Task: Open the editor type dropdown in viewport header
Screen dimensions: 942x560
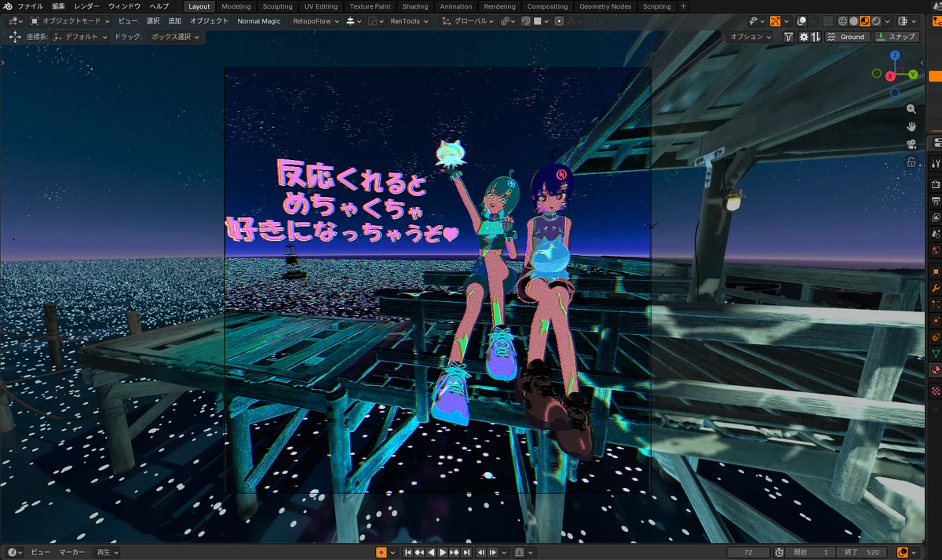Action: click(13, 21)
